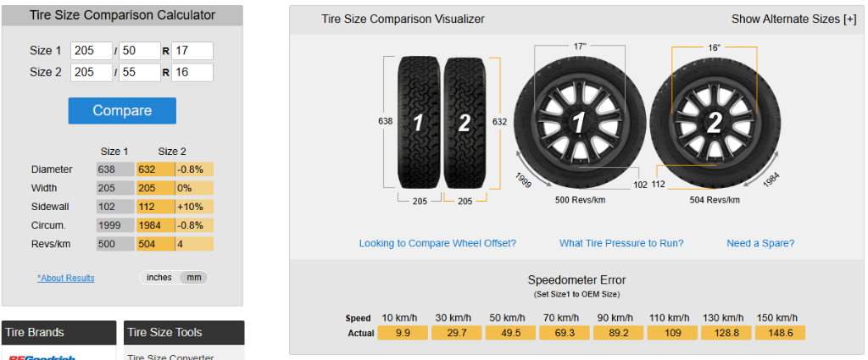Image resolution: width=868 pixels, height=360 pixels.
Task: Click the 17-inch wheel 1 side view
Action: click(x=578, y=123)
